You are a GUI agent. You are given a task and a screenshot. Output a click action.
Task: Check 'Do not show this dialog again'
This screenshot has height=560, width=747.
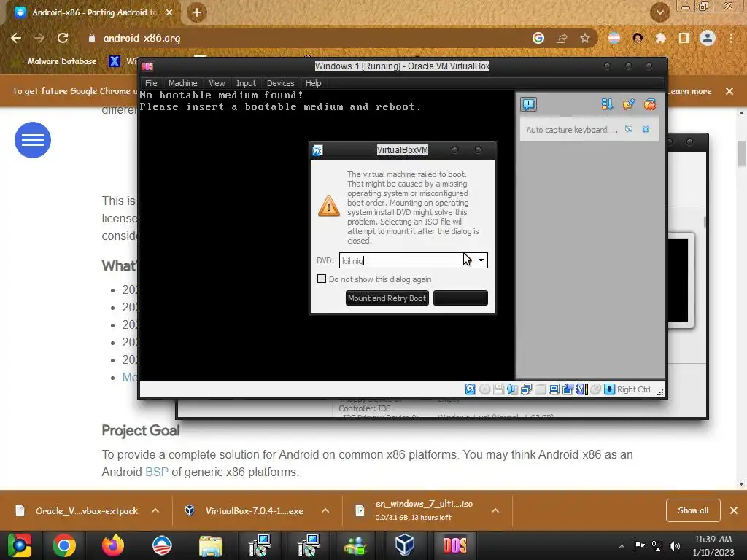[322, 279]
